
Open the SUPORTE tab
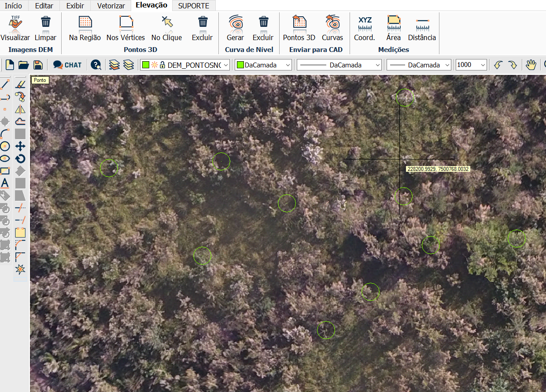[x=194, y=6]
